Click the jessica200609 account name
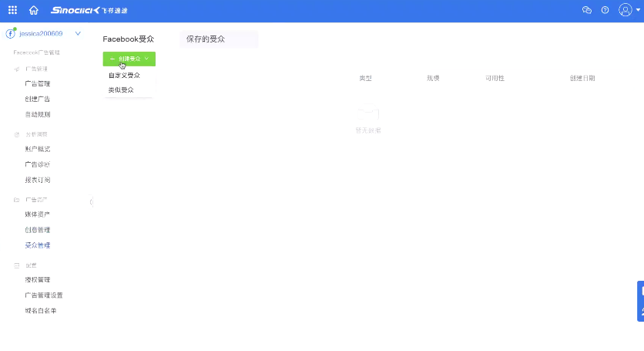The height and width of the screenshot is (351, 644). coord(41,34)
